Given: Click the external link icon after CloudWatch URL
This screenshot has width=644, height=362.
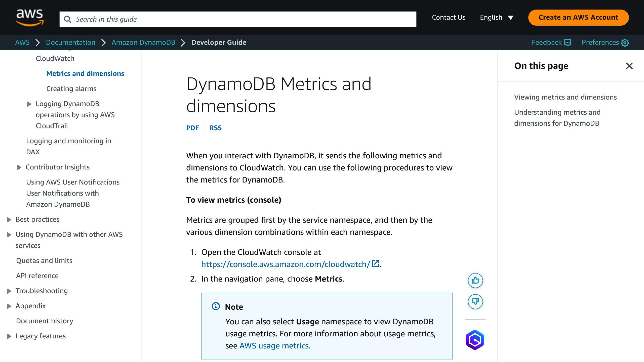Looking at the screenshot, I should coord(375,263).
